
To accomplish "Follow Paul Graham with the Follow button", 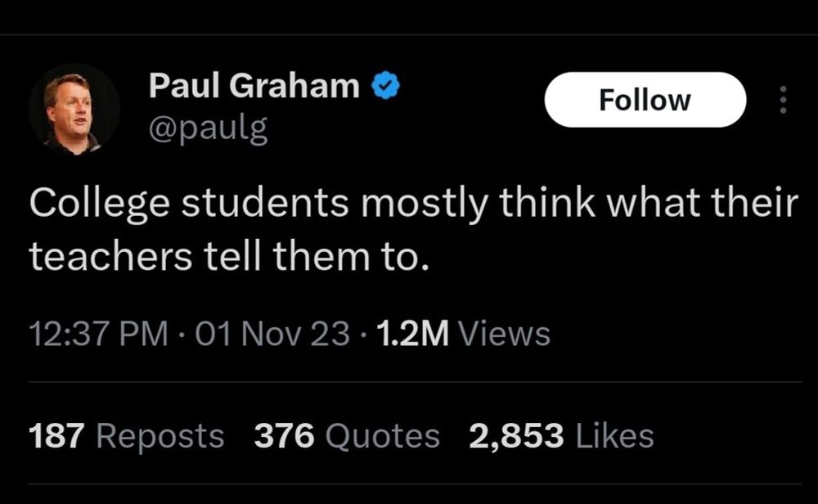I will 645,100.
